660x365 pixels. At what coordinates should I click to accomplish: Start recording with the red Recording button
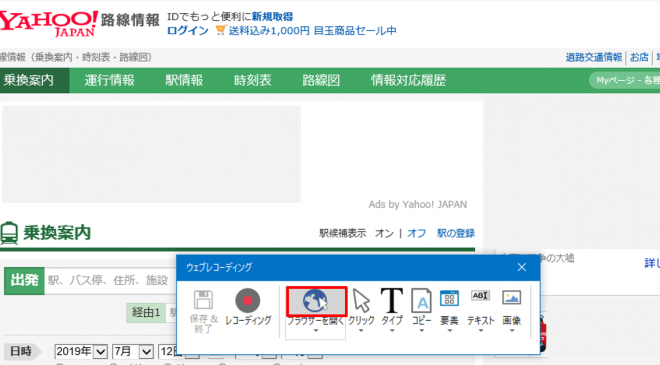(248, 301)
